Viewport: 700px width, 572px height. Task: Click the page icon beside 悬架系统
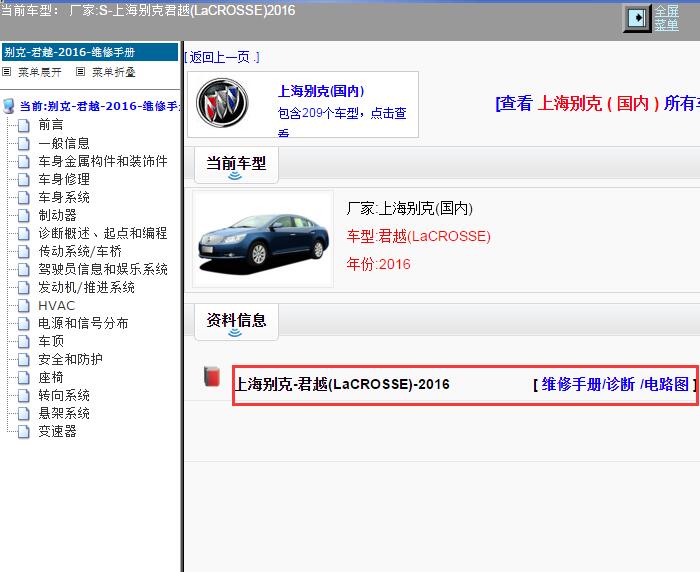(x=24, y=414)
